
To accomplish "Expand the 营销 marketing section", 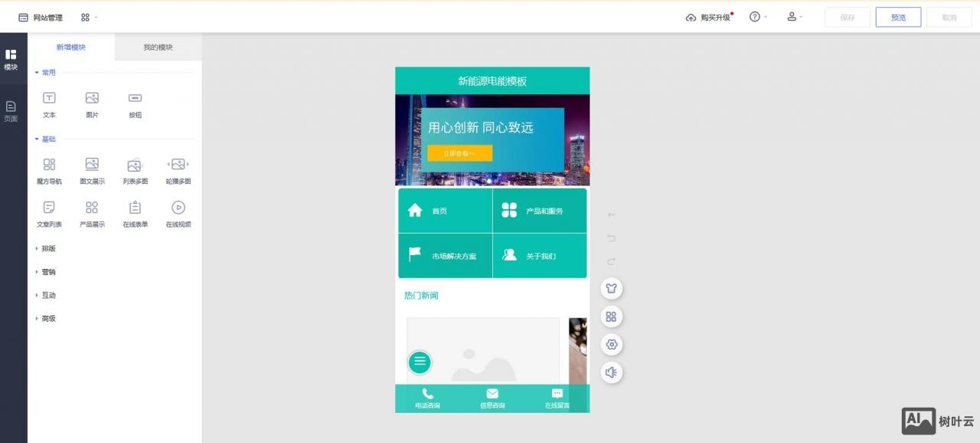I will (x=47, y=272).
